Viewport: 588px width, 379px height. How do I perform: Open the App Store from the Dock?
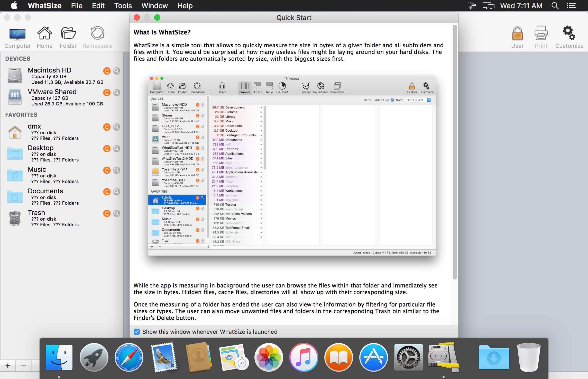click(x=373, y=357)
